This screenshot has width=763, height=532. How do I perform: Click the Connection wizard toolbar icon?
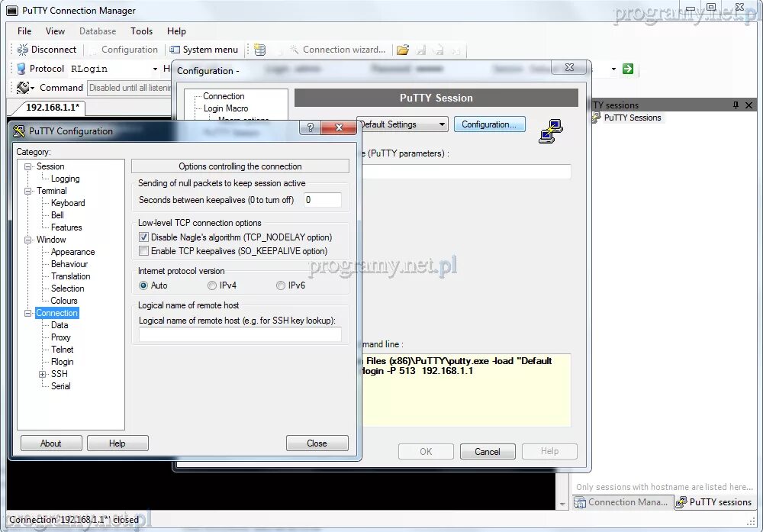[x=293, y=49]
